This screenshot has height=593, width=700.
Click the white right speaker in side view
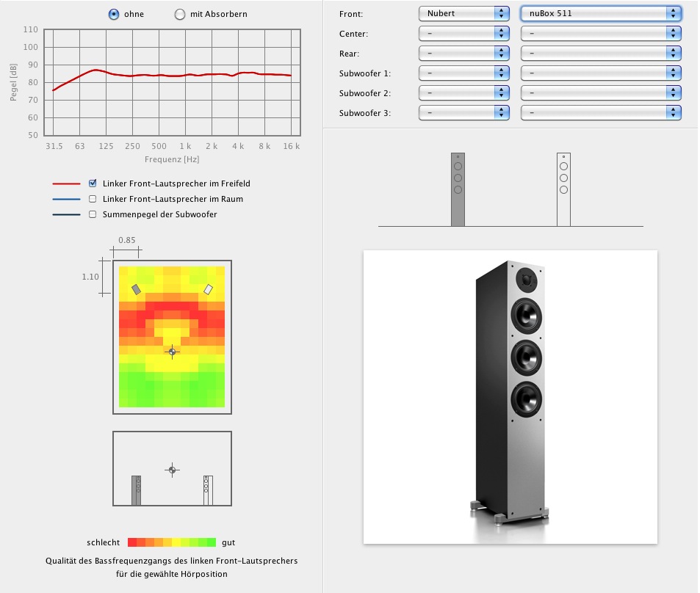pyautogui.click(x=208, y=490)
